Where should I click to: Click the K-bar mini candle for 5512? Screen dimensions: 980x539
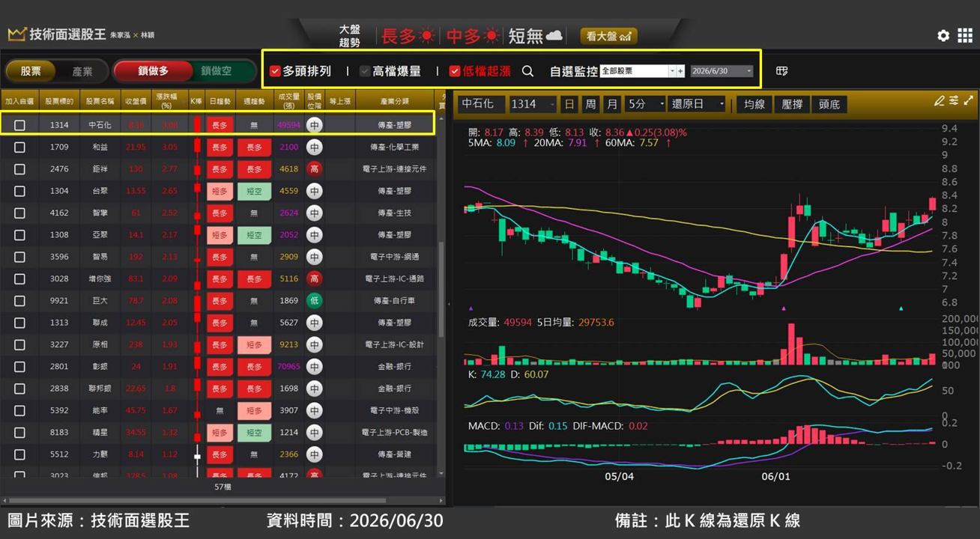click(197, 454)
